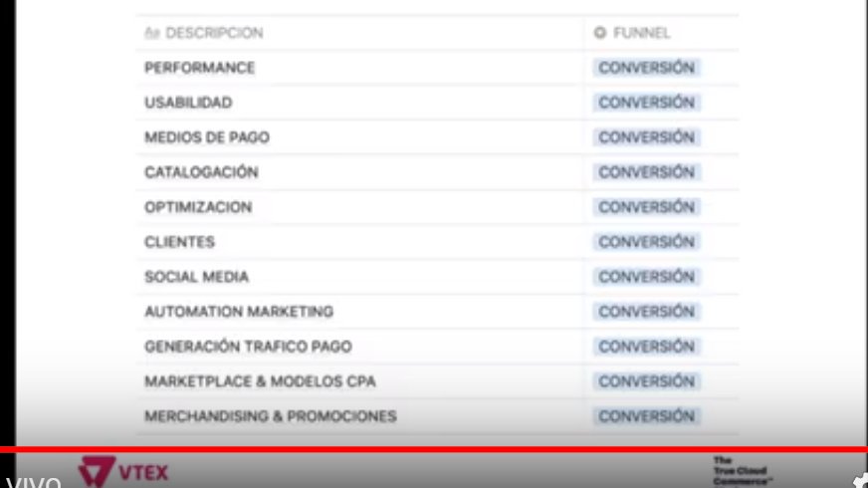Select the MARKETPLACE & MODELOS CPA row title
The height and width of the screenshot is (488, 868).
pos(260,381)
